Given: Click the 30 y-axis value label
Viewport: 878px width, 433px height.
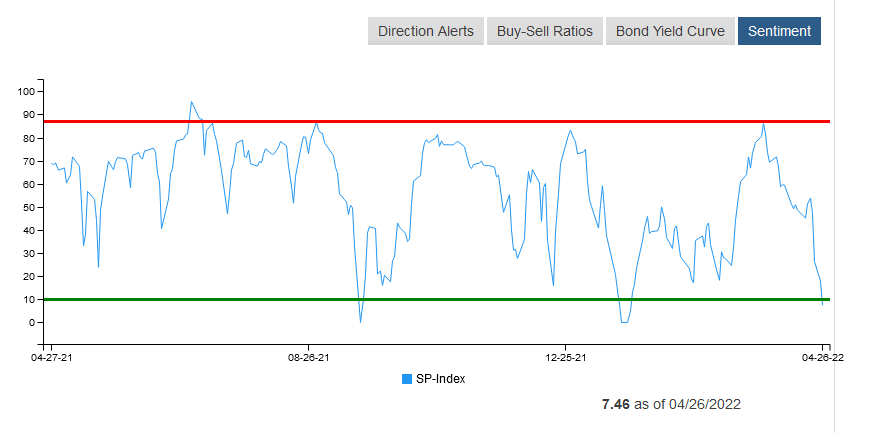Looking at the screenshot, I should [x=30, y=253].
